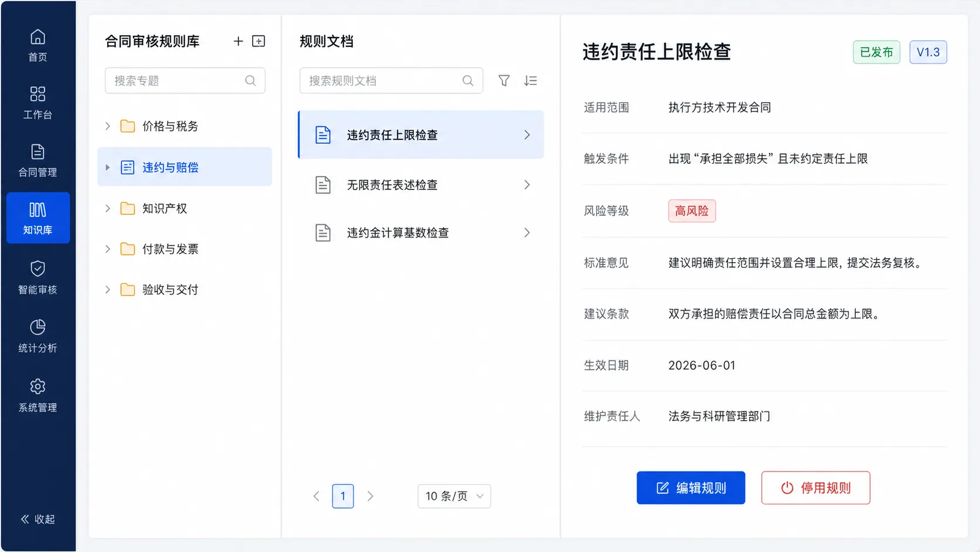This screenshot has height=552, width=980.
Task: Expand the 验收与交付 folder arrow
Action: pos(108,289)
